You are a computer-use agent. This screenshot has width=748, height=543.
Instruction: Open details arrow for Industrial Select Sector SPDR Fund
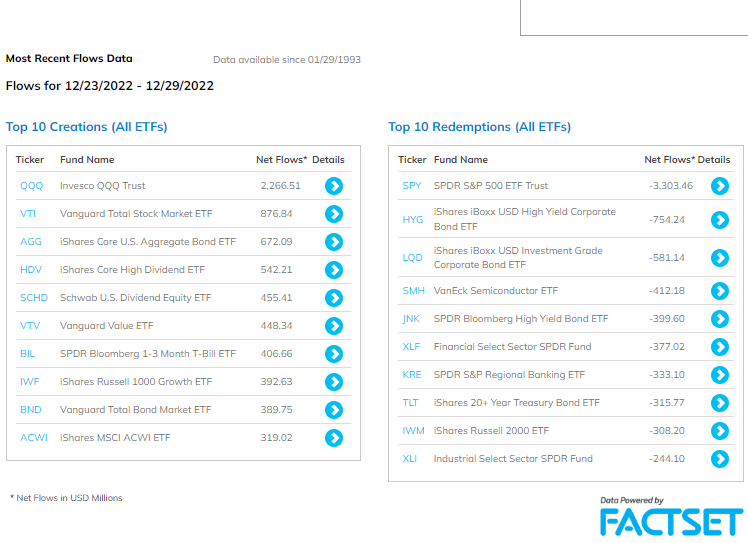(x=720, y=459)
